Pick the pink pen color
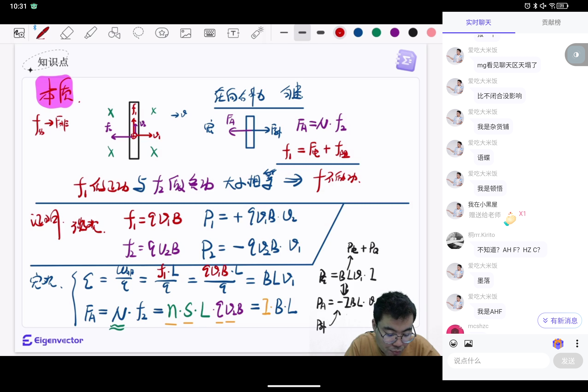 pyautogui.click(x=431, y=33)
